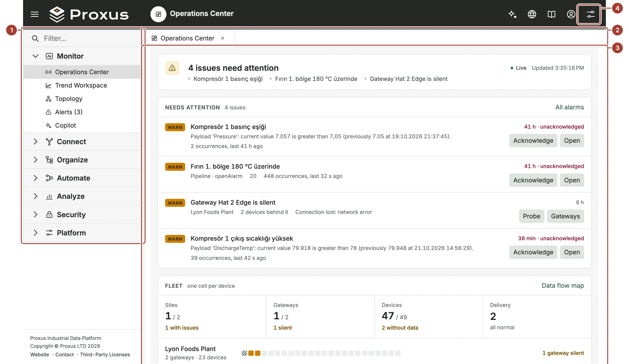
Task: Click the search magnifier icon in filter
Action: (35, 38)
